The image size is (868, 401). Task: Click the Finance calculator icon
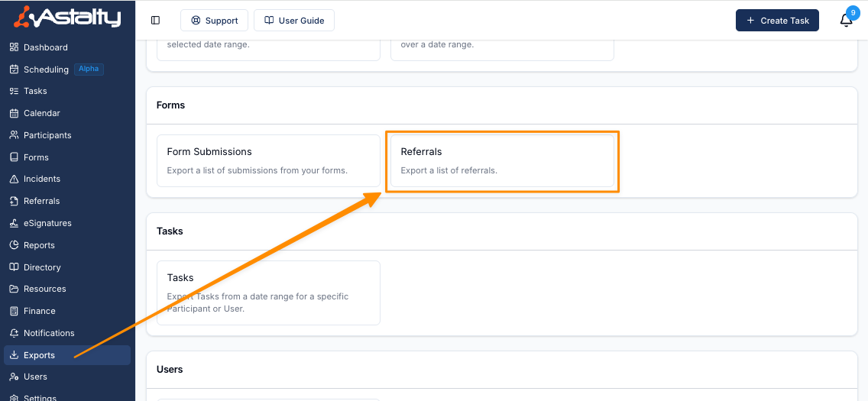14,311
